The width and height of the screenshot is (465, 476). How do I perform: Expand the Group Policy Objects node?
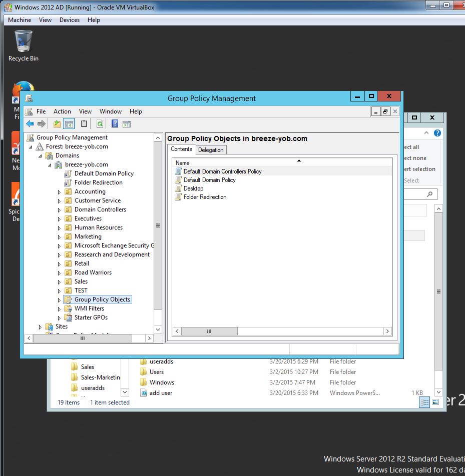(x=59, y=300)
